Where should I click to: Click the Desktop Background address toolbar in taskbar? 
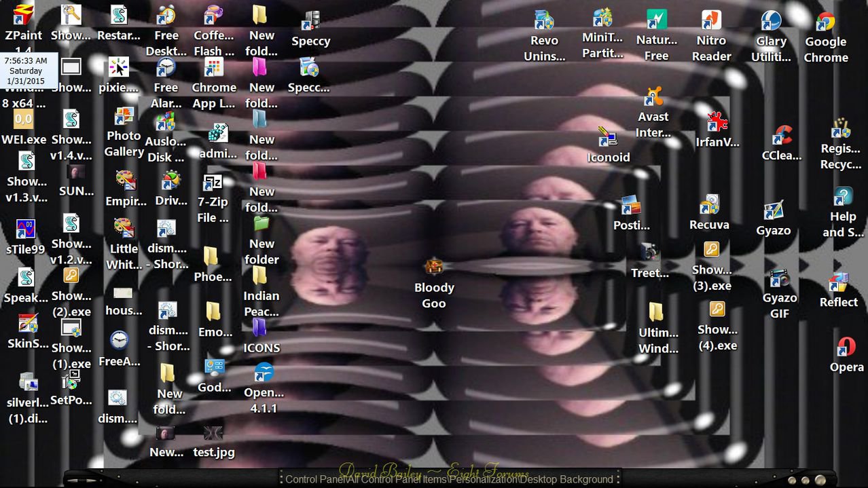pos(449,479)
